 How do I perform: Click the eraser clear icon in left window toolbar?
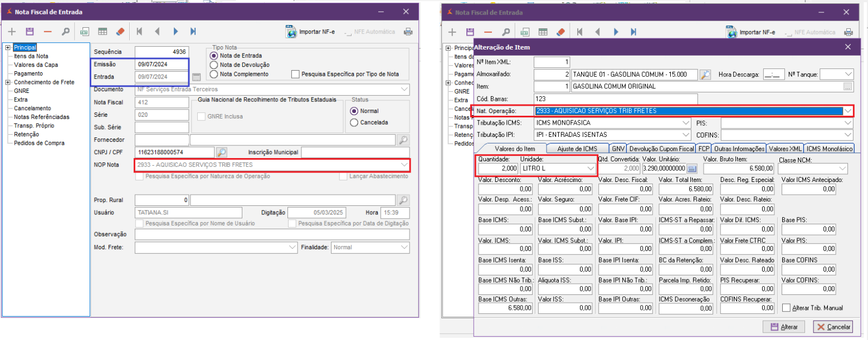click(120, 32)
